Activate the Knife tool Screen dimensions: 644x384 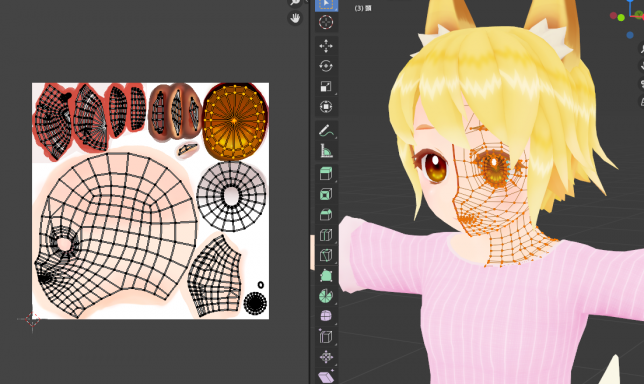click(327, 255)
